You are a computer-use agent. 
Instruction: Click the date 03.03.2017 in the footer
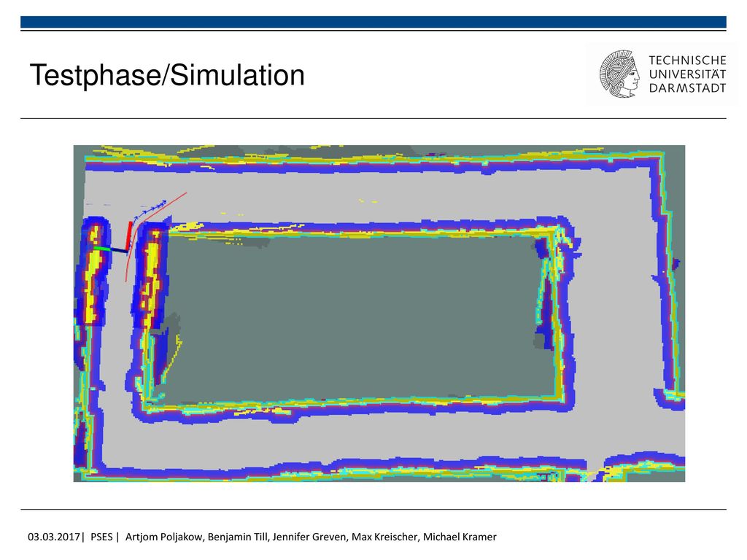pyautogui.click(x=54, y=537)
